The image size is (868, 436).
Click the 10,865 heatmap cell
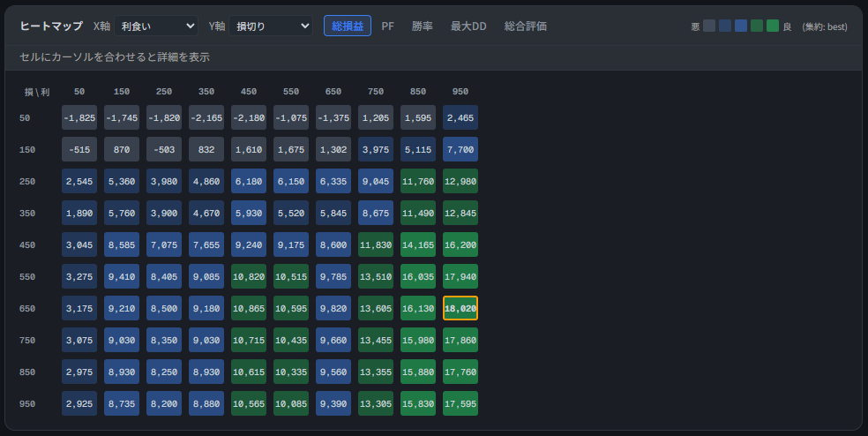pos(249,308)
